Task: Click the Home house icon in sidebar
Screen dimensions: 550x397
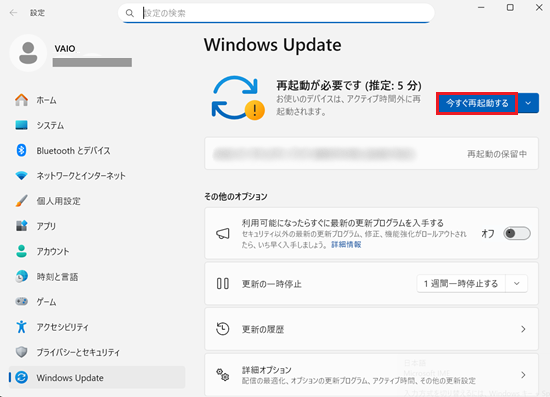Action: 21,100
